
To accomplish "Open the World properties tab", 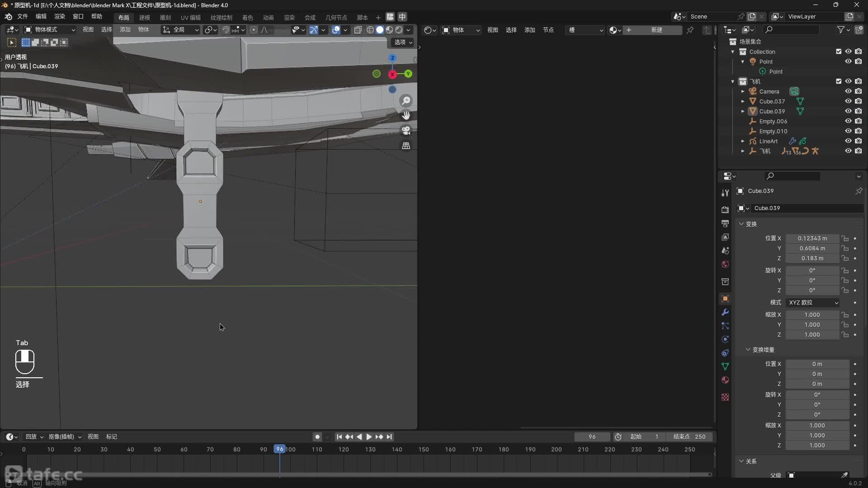I will 725,264.
